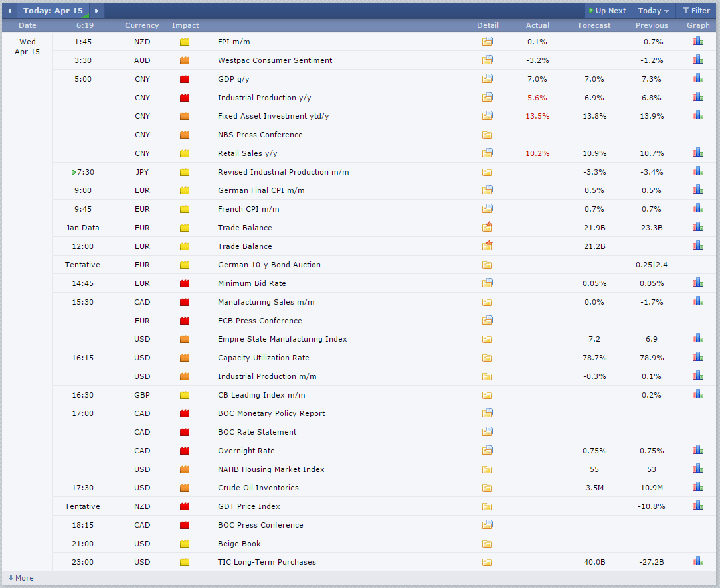
Task: Open detail folder for Beige Book
Action: click(x=487, y=544)
